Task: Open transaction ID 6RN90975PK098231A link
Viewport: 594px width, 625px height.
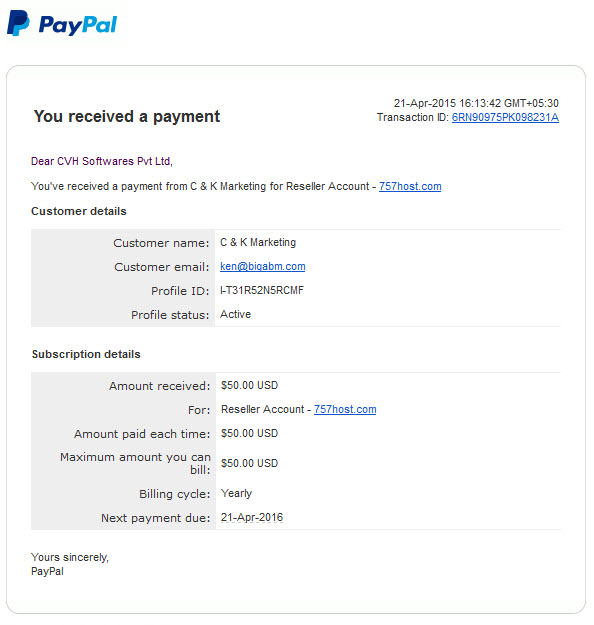Action: click(x=505, y=118)
